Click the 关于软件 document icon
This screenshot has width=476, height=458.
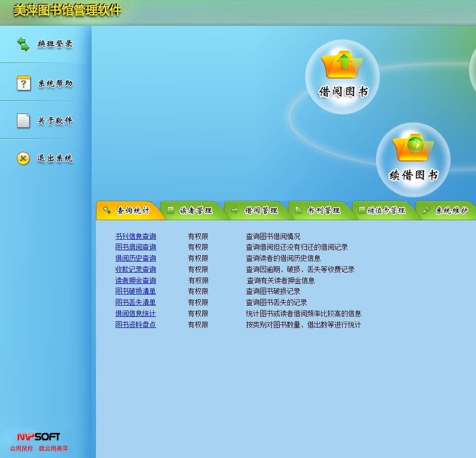[x=23, y=121]
